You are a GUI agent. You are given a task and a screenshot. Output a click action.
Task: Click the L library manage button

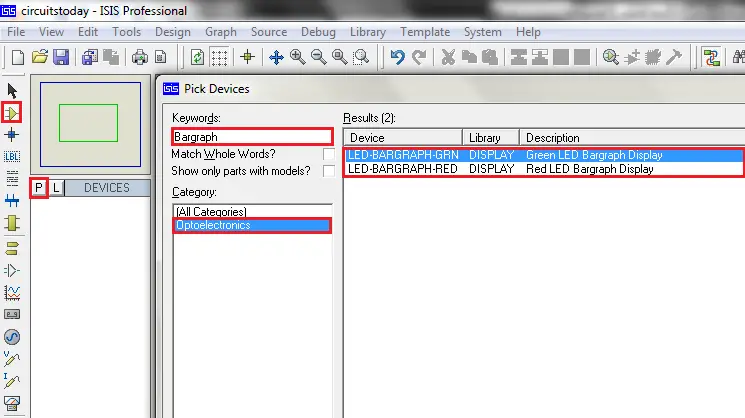click(56, 188)
